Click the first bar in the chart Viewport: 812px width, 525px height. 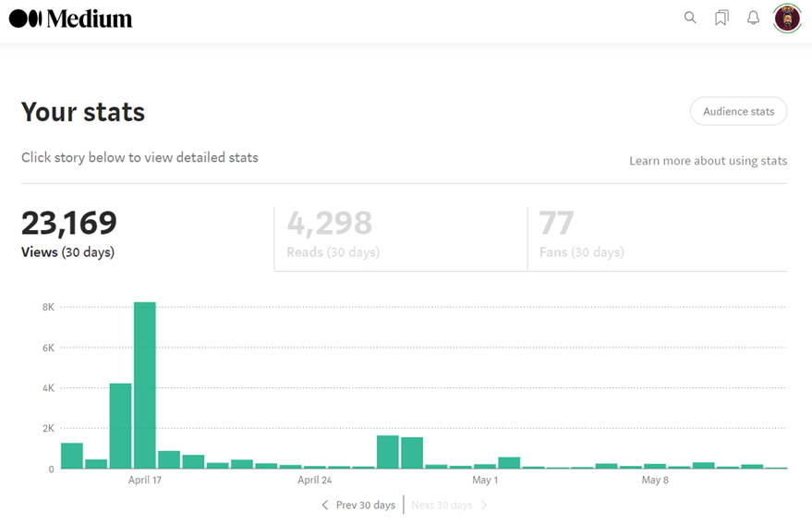pos(72,456)
